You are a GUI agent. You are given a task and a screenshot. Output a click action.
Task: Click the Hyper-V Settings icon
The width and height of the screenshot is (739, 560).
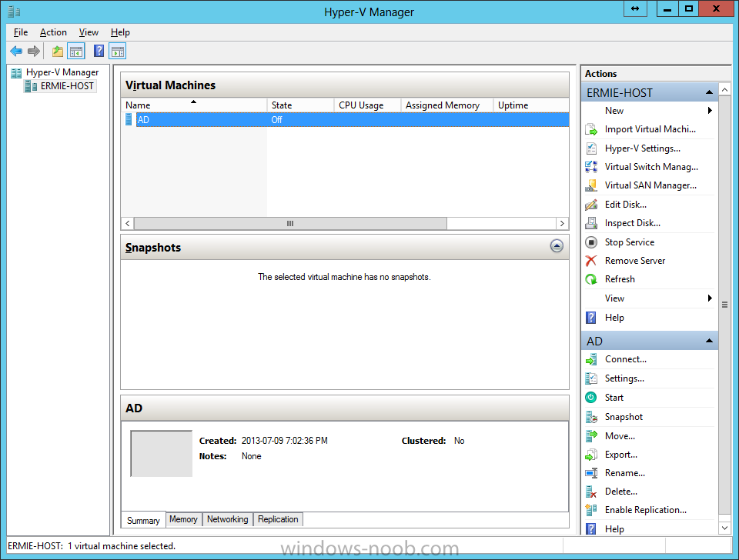click(591, 148)
